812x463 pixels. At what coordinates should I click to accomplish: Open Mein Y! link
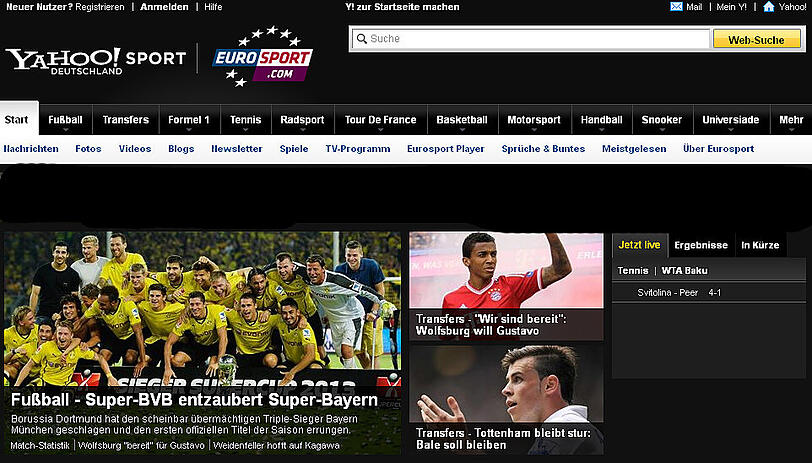[732, 7]
